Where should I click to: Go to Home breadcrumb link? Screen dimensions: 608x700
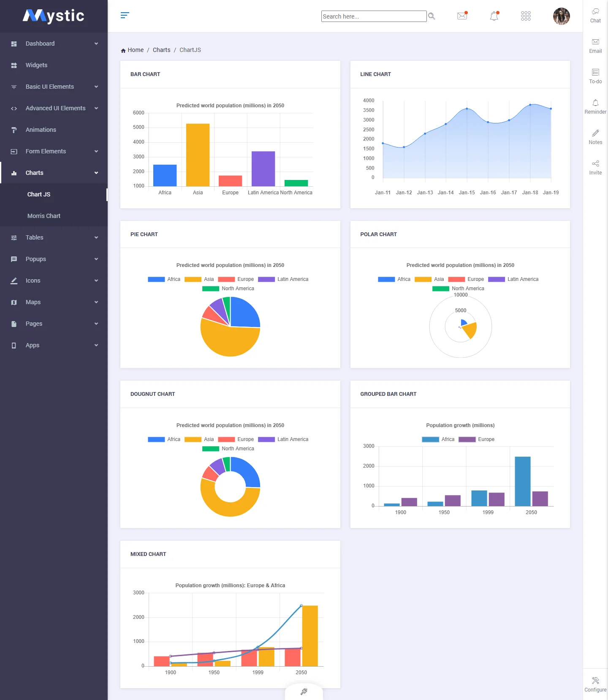(x=135, y=50)
